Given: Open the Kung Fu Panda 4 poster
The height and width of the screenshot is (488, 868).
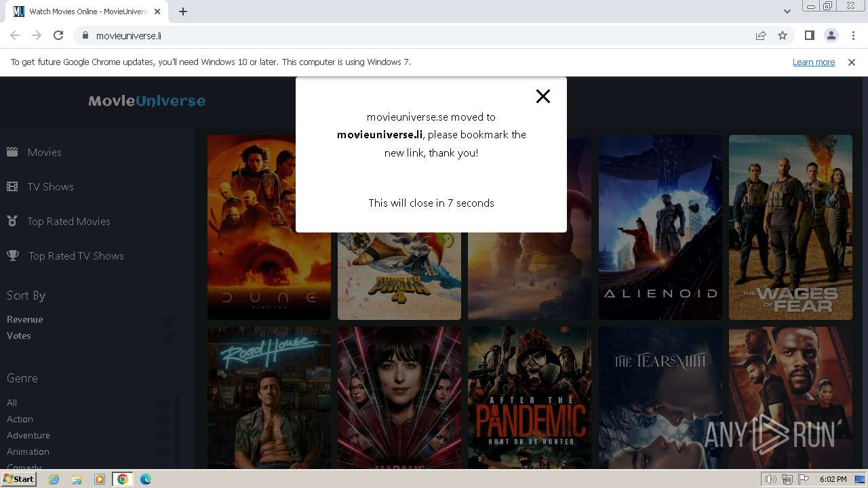Looking at the screenshot, I should (399, 276).
